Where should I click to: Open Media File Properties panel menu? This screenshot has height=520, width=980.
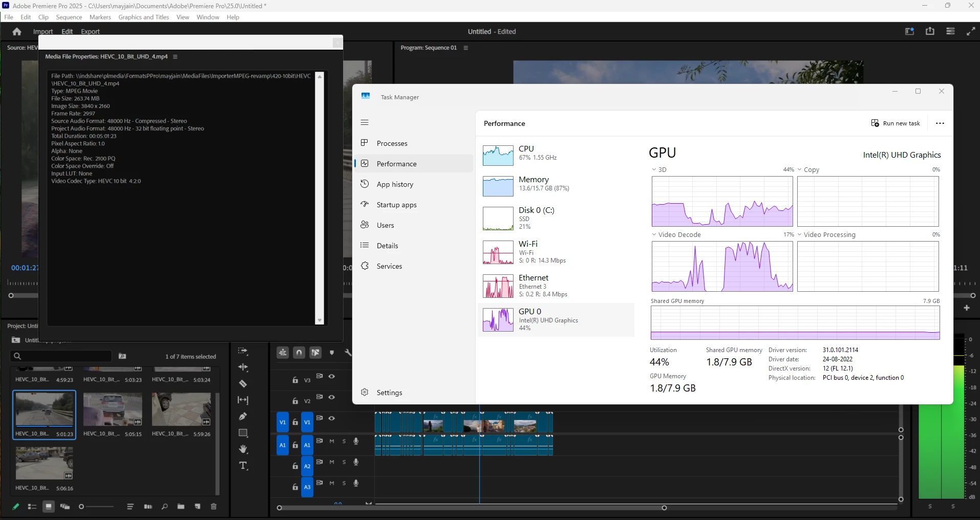pos(175,57)
